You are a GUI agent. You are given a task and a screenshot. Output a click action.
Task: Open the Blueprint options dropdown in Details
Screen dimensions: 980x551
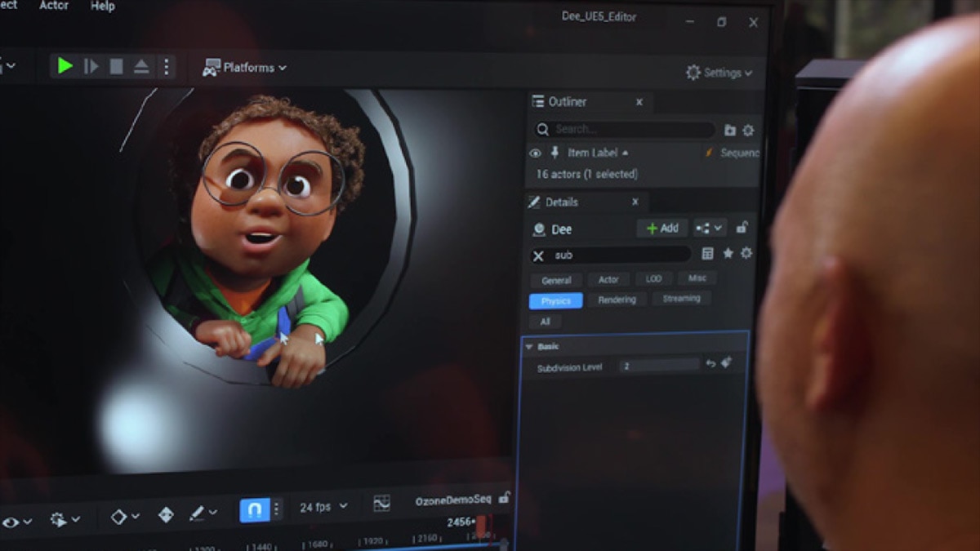click(x=709, y=229)
